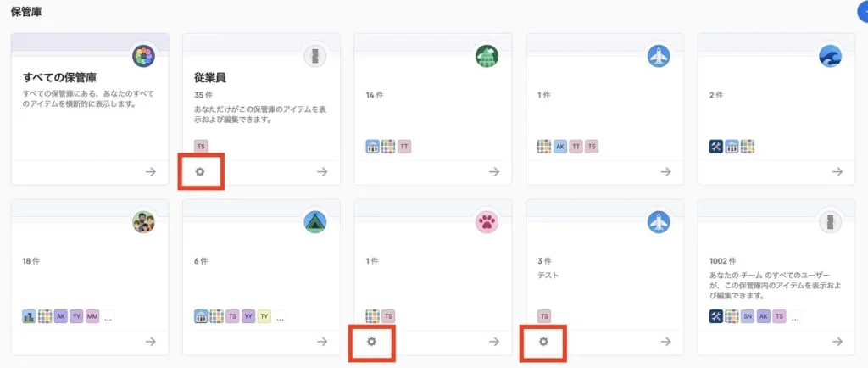Open the 従業員 vault via arrow

[x=322, y=171]
